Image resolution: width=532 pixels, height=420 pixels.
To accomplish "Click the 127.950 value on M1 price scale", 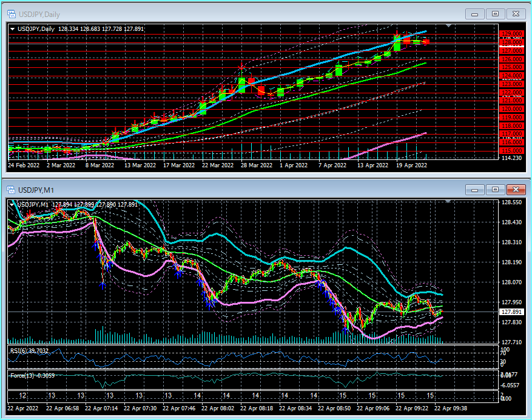I will tap(511, 302).
